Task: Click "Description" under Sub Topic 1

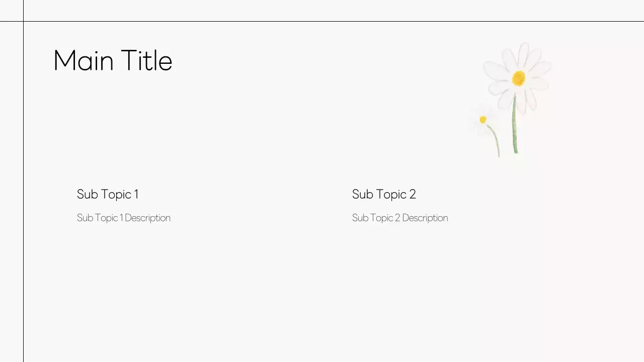Action: [147, 218]
